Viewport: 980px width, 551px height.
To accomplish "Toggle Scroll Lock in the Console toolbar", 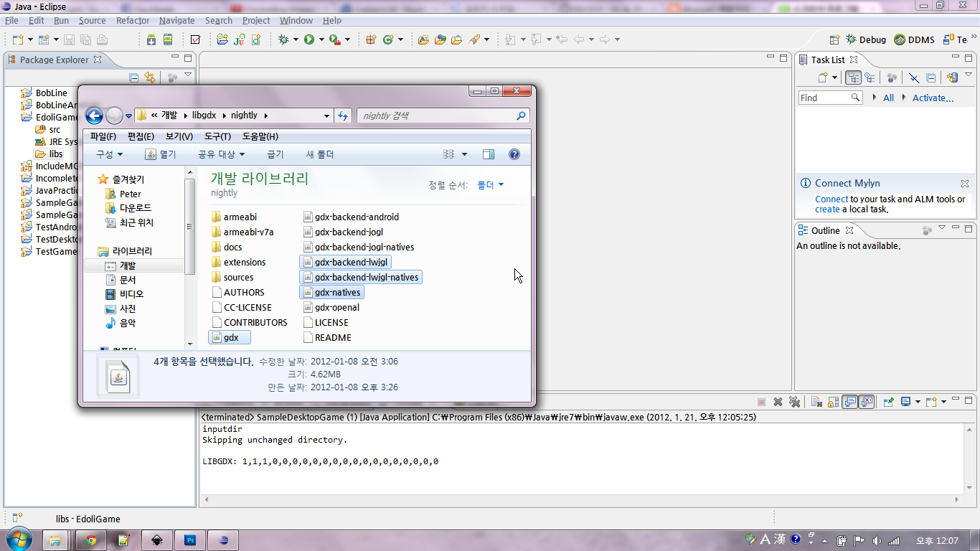I will click(833, 402).
